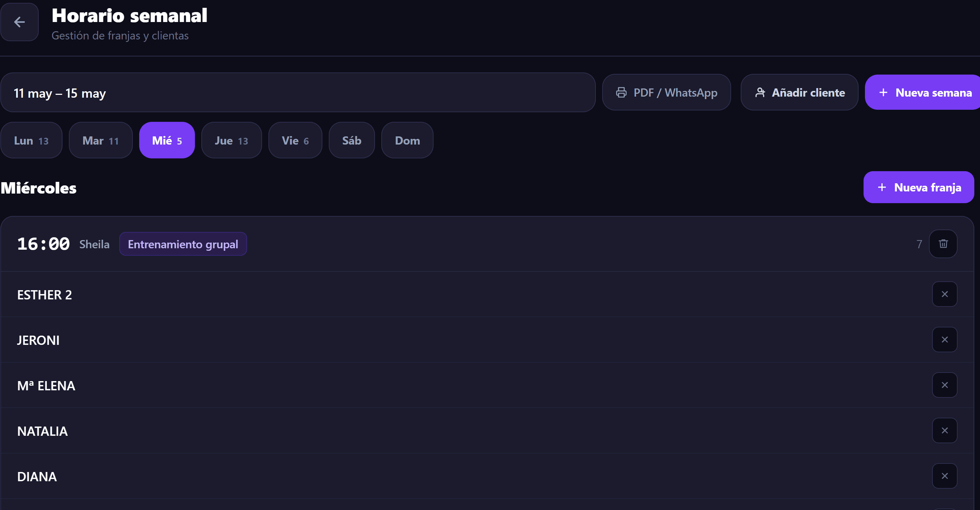Remove NATALIA from the group session

944,430
